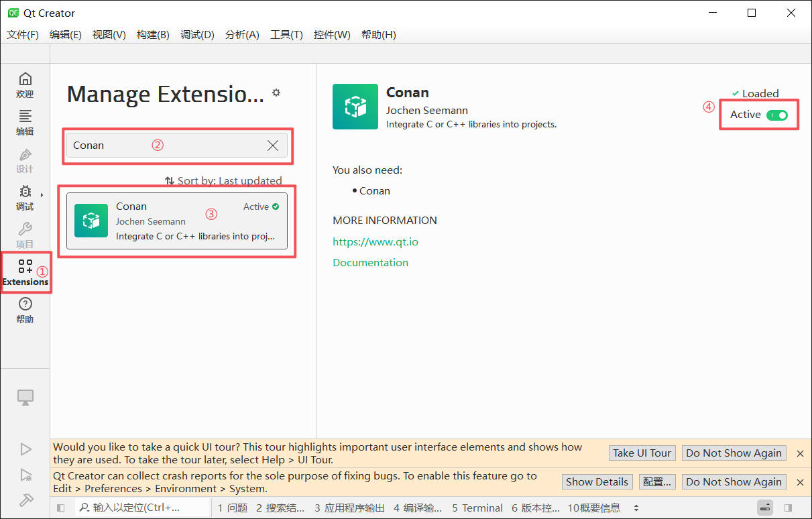This screenshot has height=519, width=812.
Task: Click the Build hammer icon
Action: coord(25,500)
